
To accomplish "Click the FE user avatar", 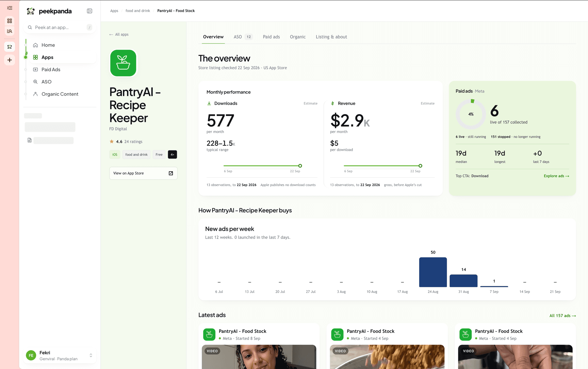I will click(x=31, y=355).
